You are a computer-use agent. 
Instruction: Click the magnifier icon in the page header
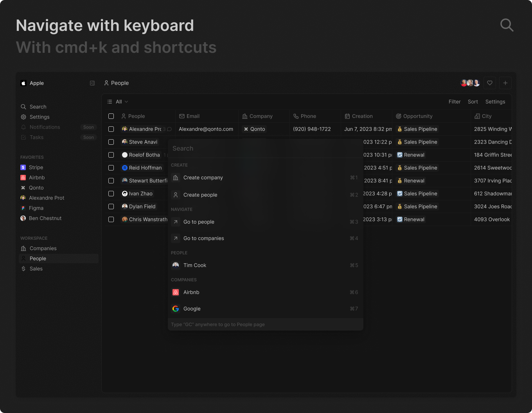tap(507, 25)
